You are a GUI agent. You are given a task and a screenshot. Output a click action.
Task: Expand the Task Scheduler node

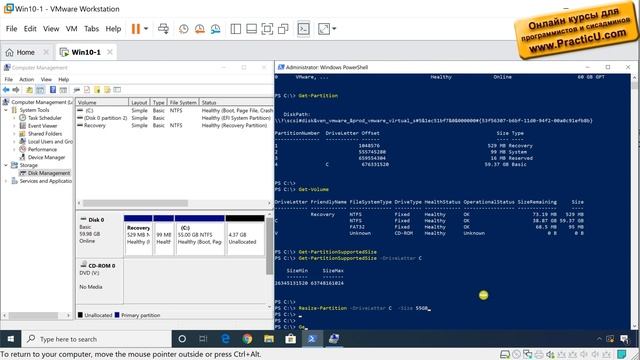click(14, 118)
